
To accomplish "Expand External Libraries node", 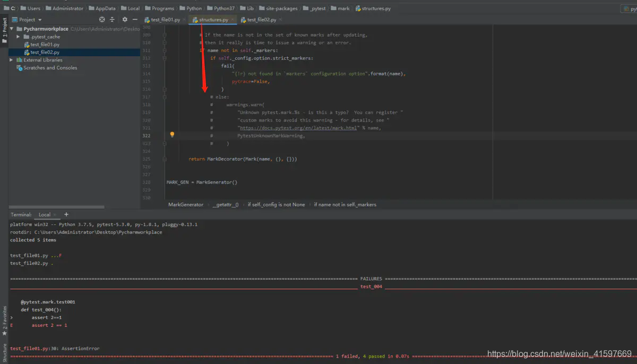I will tap(12, 60).
